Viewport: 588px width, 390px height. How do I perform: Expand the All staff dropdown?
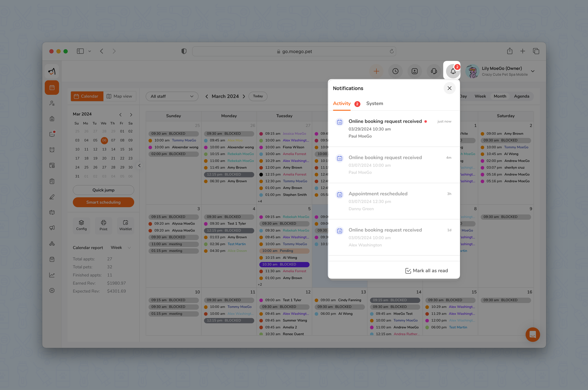click(x=172, y=96)
